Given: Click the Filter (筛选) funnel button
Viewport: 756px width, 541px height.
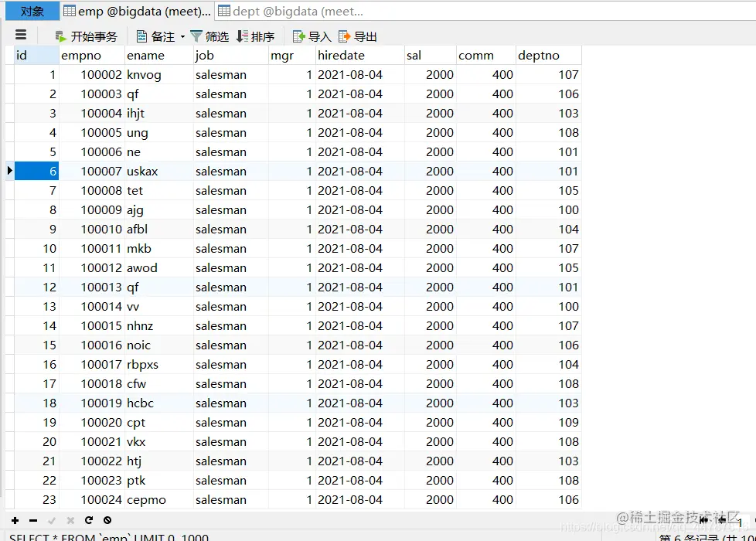Looking at the screenshot, I should pos(209,36).
